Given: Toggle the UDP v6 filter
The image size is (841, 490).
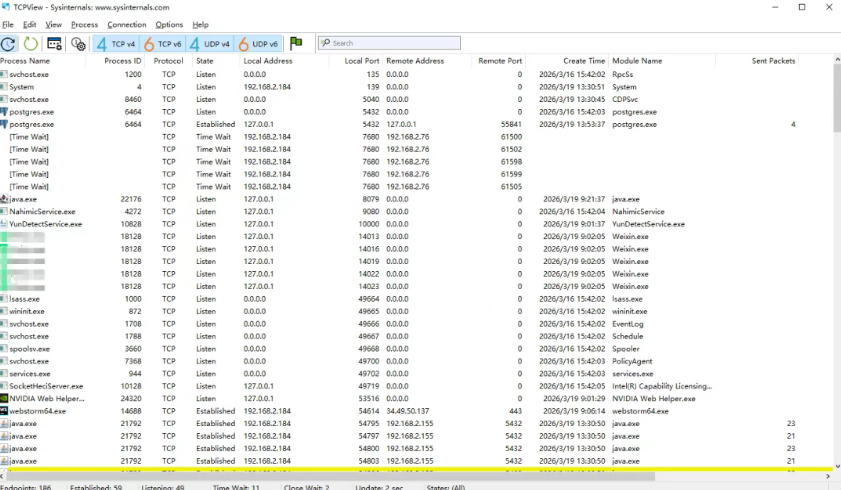Looking at the screenshot, I should pos(258,43).
